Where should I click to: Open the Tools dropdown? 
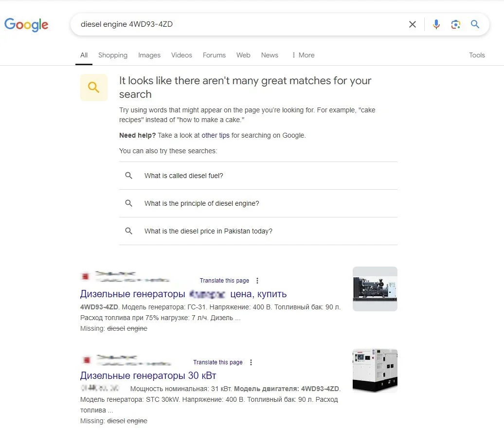[477, 55]
